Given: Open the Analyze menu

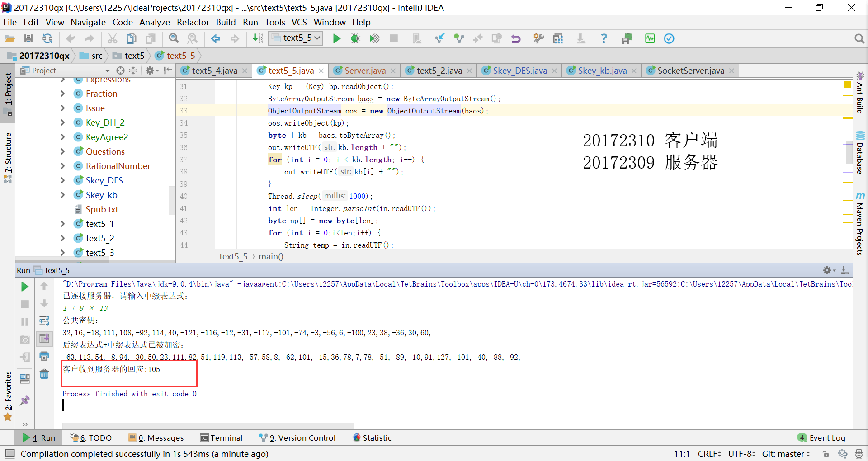Looking at the screenshot, I should click(155, 22).
